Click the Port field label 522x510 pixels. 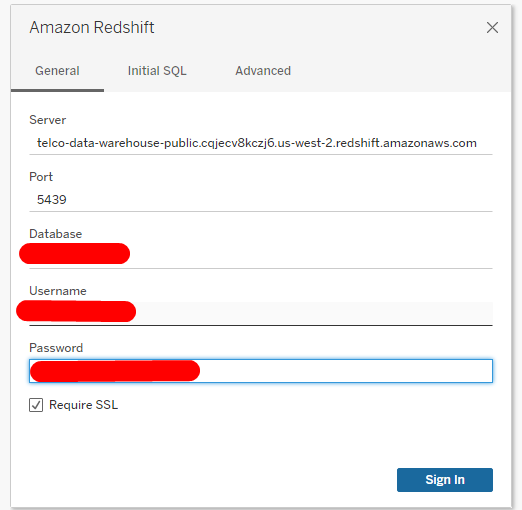tap(41, 177)
